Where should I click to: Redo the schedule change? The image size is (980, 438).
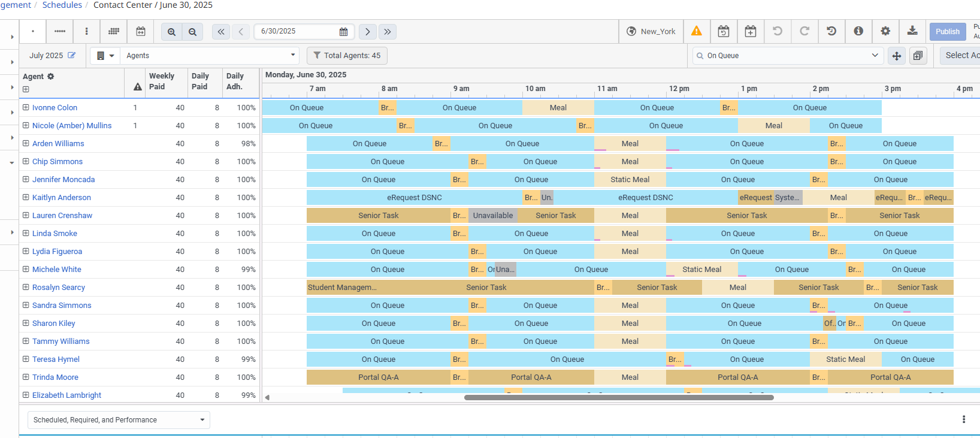pos(804,31)
